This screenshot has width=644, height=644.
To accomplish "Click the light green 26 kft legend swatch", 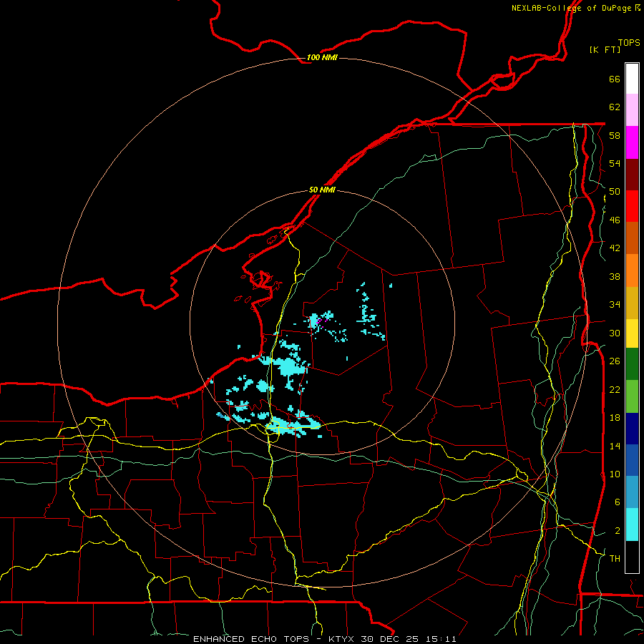I will 632,396.
